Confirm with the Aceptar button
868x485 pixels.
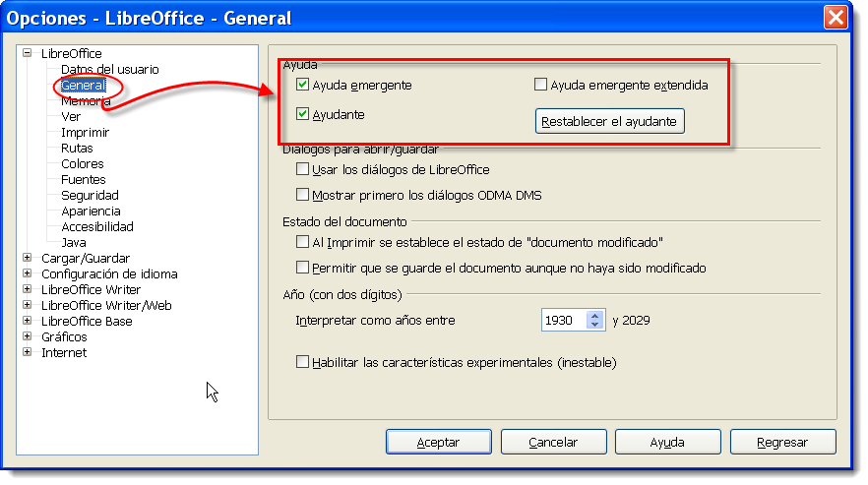(x=439, y=442)
